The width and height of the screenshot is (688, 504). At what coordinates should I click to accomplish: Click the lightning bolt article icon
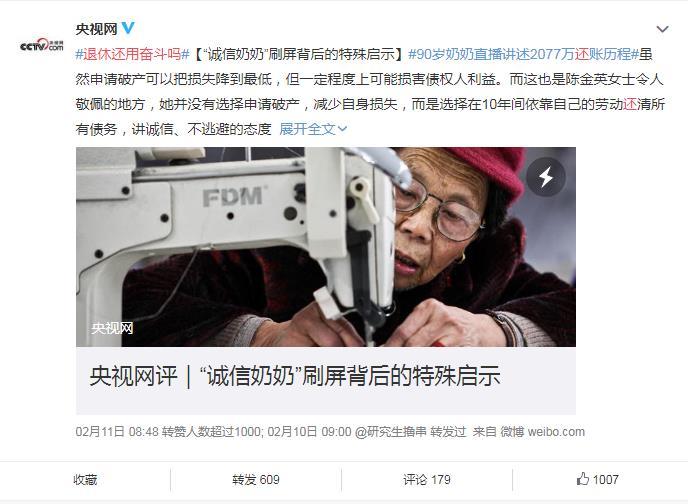(x=546, y=177)
